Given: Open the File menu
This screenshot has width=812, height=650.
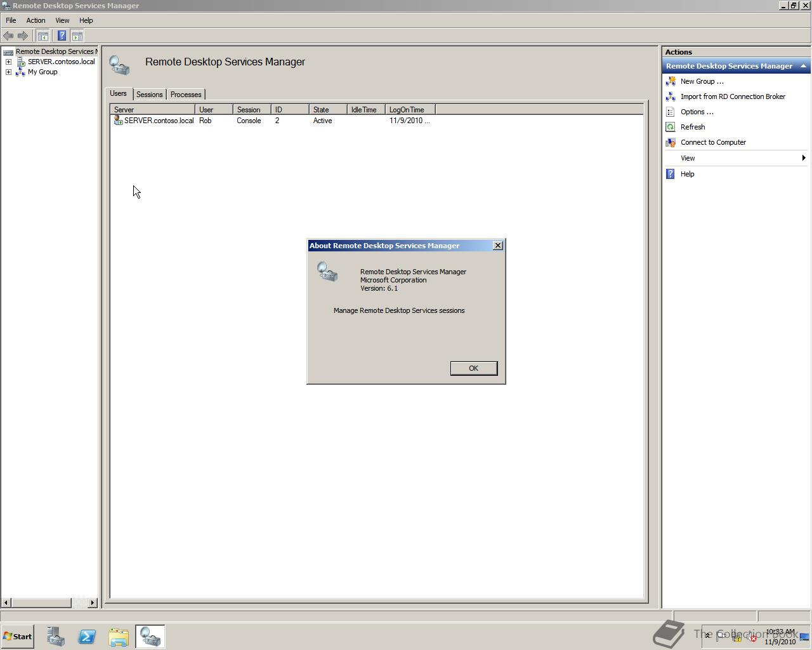Looking at the screenshot, I should (11, 20).
